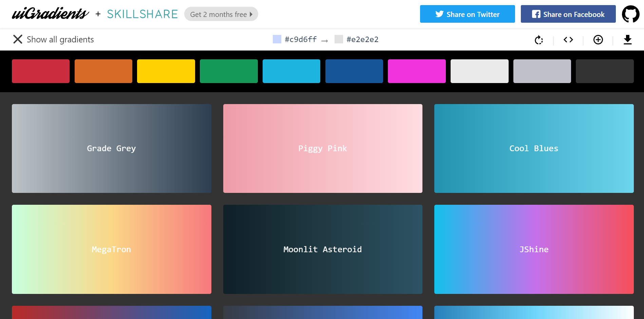Filter gradients by the red swatch
Screen dimensions: 644x319
(x=41, y=71)
